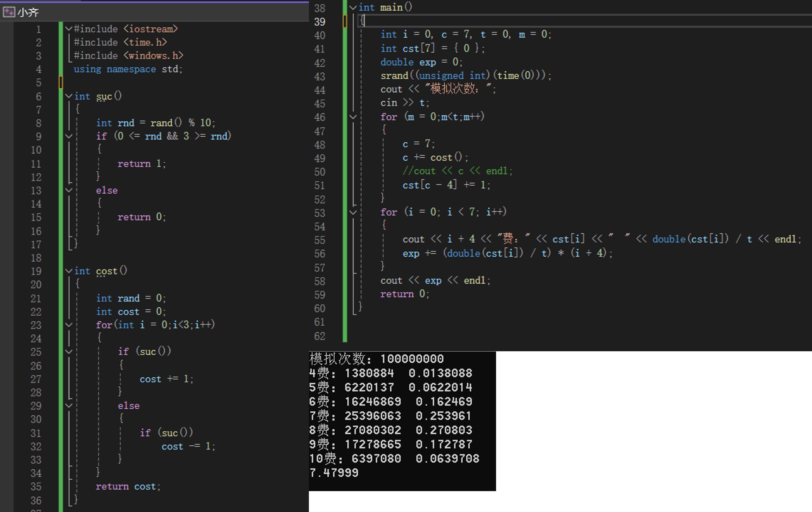Click the commented '//cout << c << endl;' line
The image size is (812, 512).
coord(458,171)
